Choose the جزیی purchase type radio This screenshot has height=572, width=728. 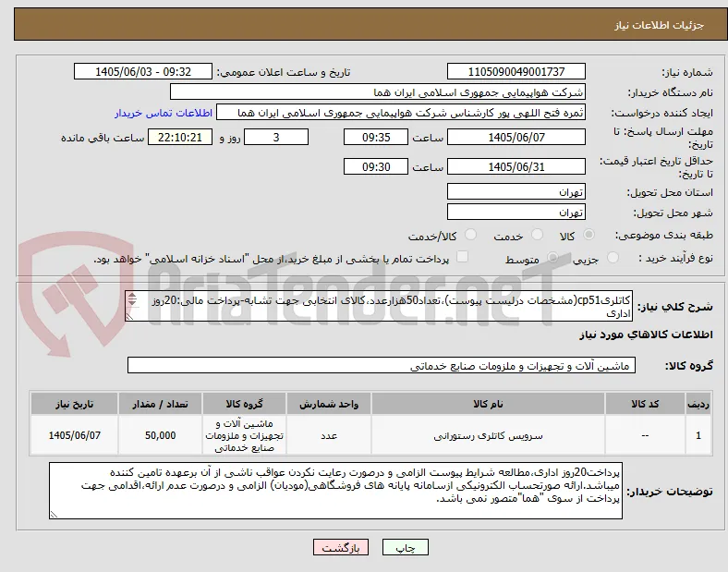613,257
